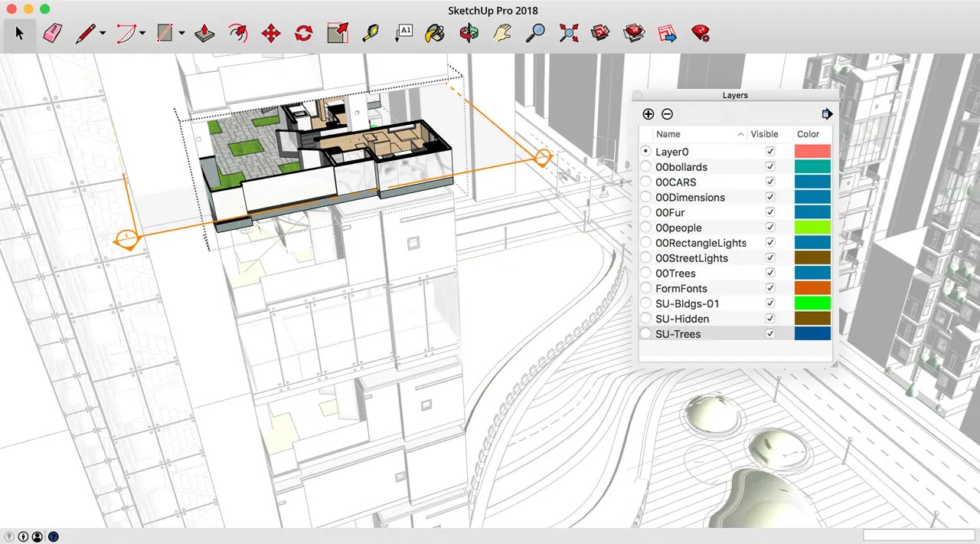
Task: Toggle visibility of the 00CARS layer
Action: click(x=770, y=182)
